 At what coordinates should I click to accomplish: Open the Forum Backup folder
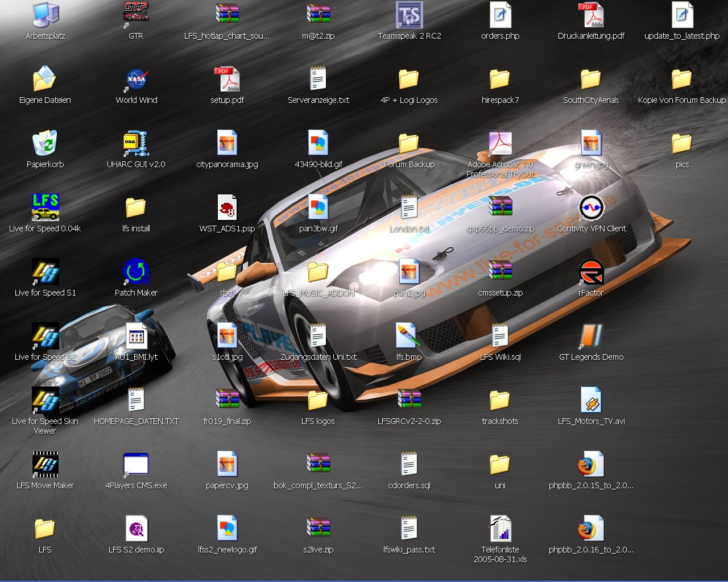click(409, 144)
